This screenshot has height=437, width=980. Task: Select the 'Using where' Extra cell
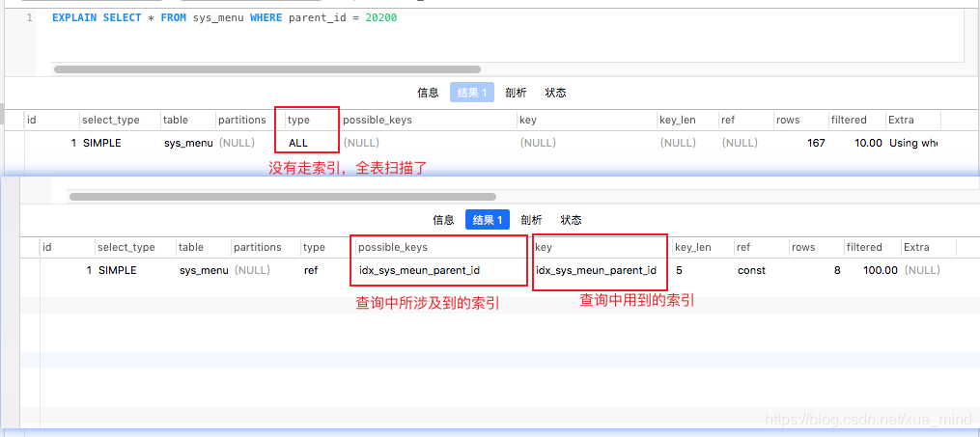pyautogui.click(x=913, y=143)
